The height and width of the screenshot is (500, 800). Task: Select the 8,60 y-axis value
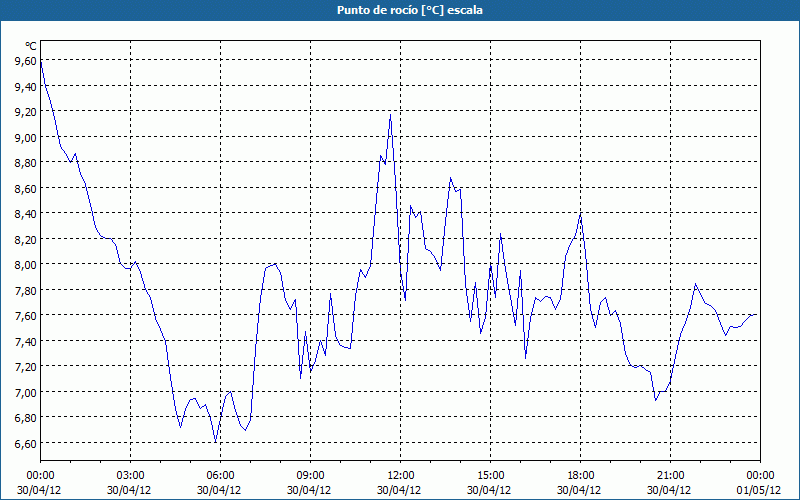pos(26,188)
